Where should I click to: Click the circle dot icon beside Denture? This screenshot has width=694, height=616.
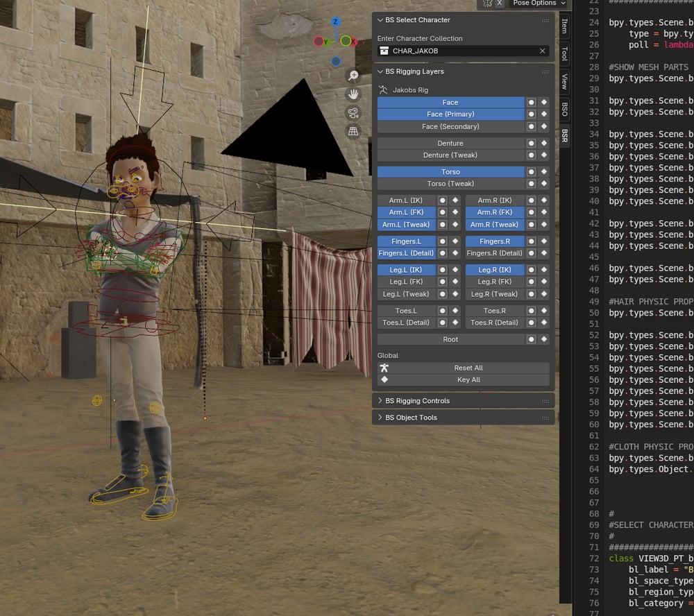point(531,144)
